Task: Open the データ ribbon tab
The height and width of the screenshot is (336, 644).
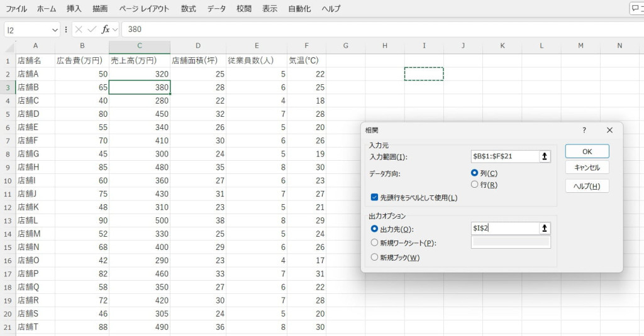Action: tap(216, 9)
